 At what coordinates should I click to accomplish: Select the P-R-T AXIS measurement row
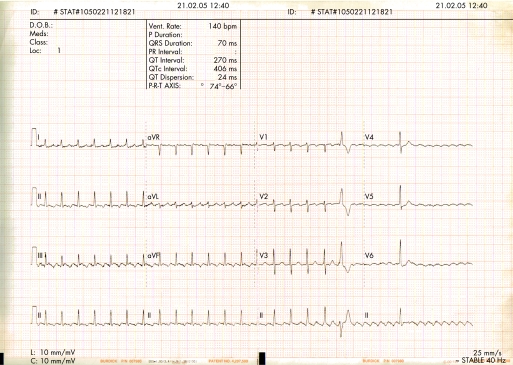click(x=193, y=86)
